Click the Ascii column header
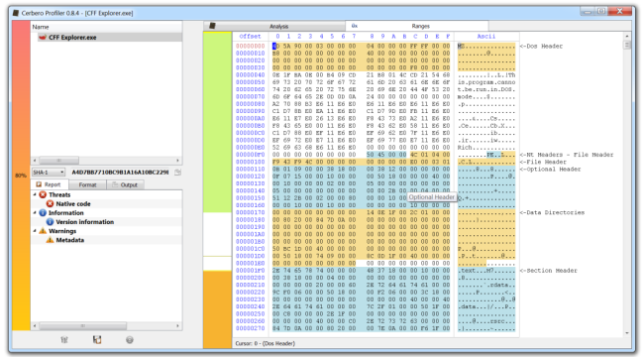644x357 pixels. (x=485, y=36)
